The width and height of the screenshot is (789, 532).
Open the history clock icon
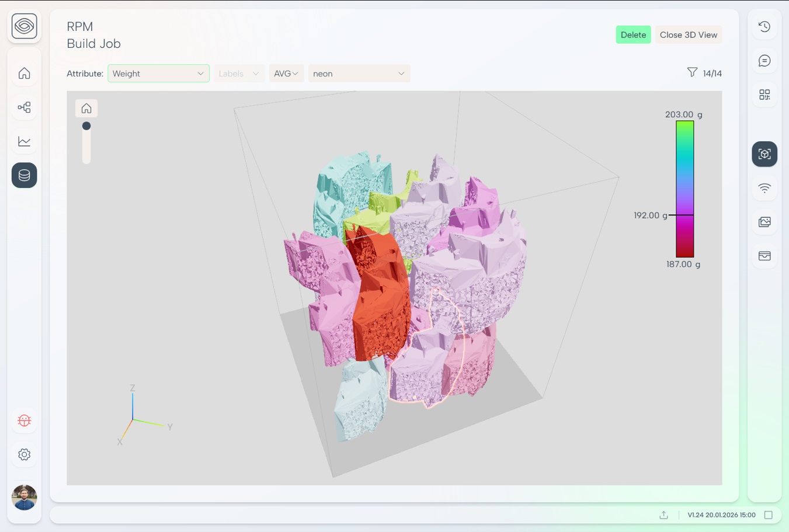[x=764, y=27]
